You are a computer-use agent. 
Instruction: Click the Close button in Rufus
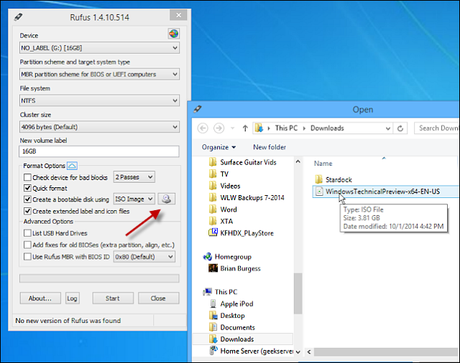coord(158,298)
